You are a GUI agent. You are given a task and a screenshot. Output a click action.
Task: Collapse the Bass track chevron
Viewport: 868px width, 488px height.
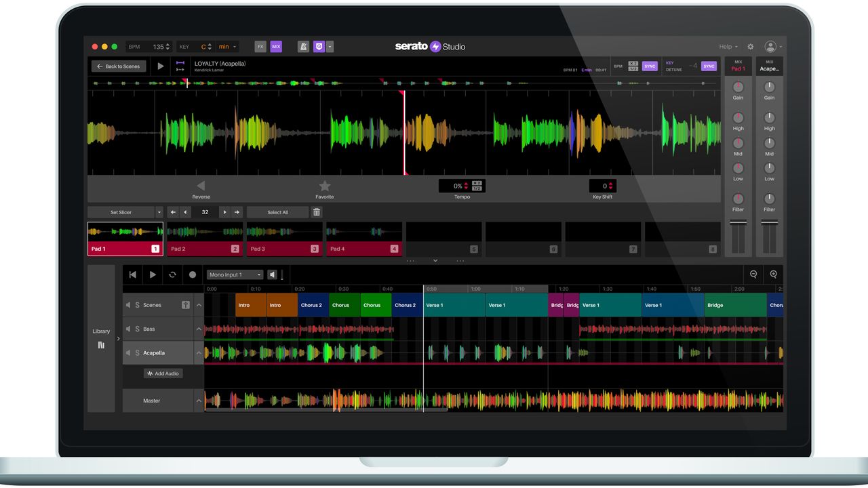199,329
